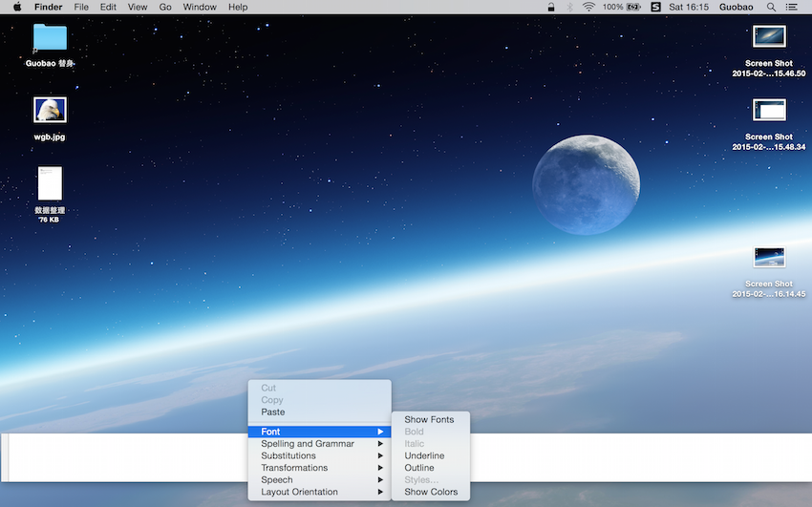Open the Go menu in menu bar

coord(165,7)
